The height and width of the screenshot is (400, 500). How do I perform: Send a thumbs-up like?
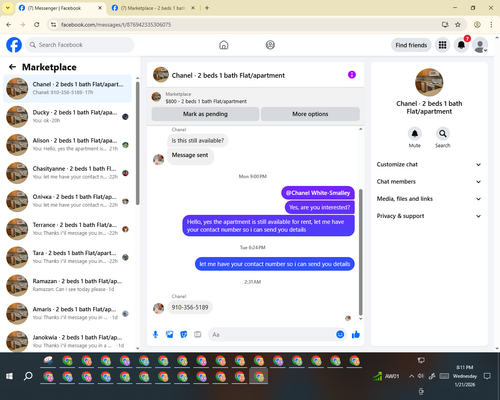[356, 334]
